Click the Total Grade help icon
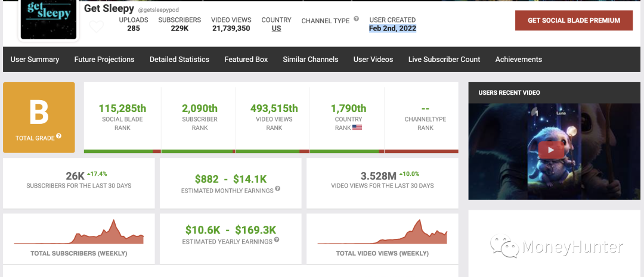 point(58,136)
